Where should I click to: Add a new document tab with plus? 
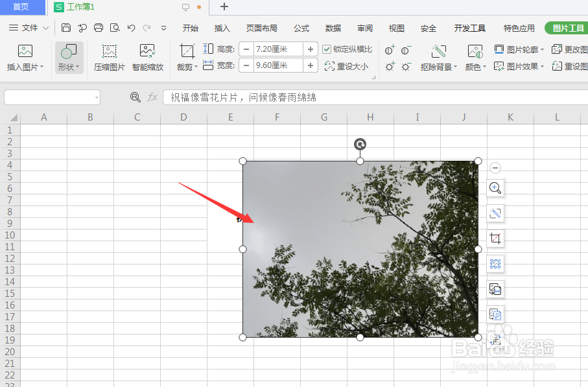(x=224, y=6)
